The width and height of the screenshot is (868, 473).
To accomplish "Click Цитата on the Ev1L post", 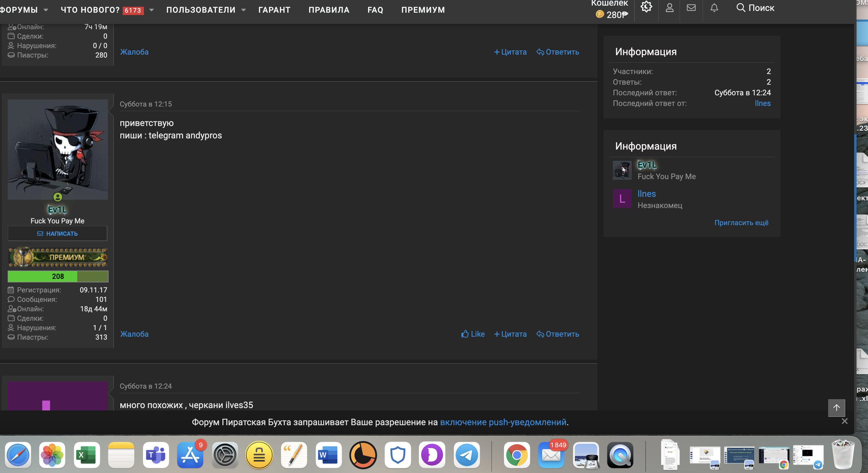I will click(510, 334).
